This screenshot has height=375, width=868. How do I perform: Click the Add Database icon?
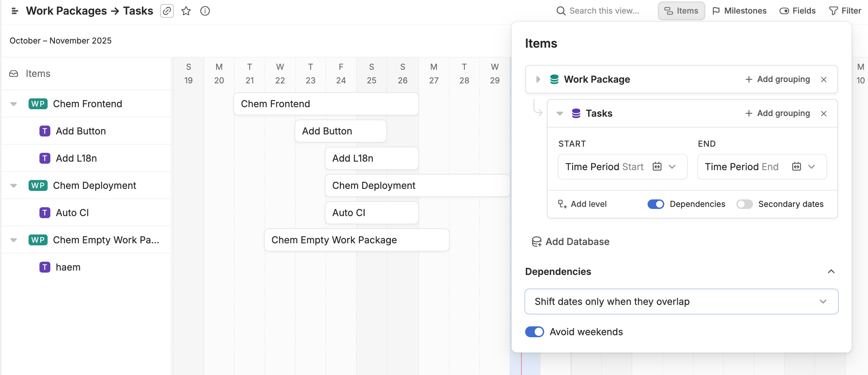537,242
